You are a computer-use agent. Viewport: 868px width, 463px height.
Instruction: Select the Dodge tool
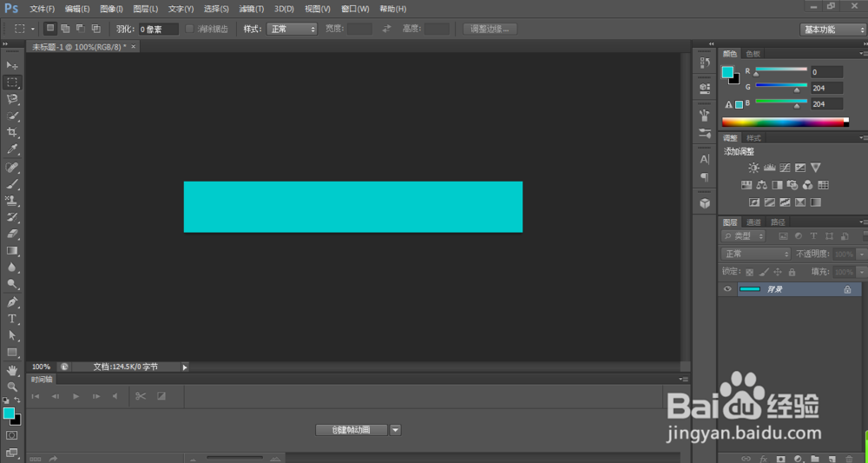pyautogui.click(x=12, y=284)
